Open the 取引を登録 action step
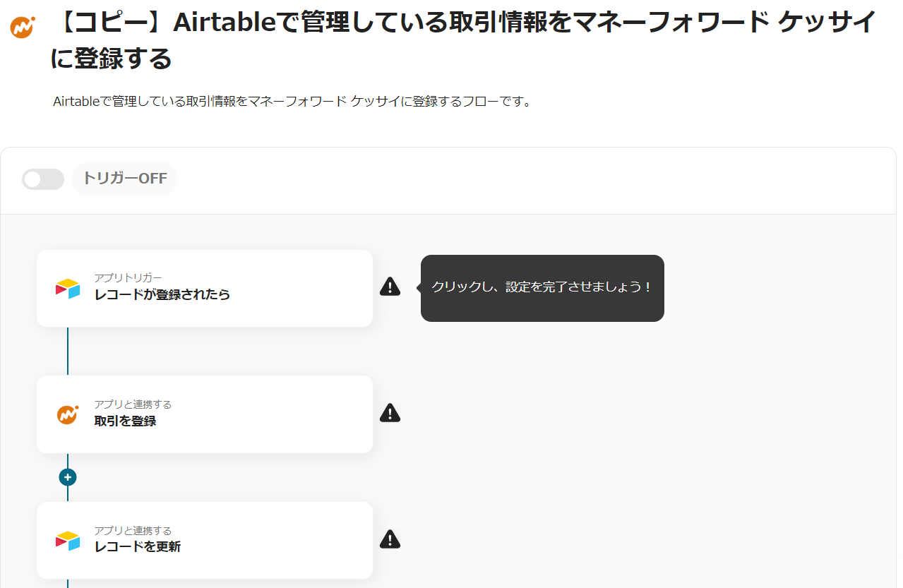This screenshot has width=903, height=588. pos(204,414)
